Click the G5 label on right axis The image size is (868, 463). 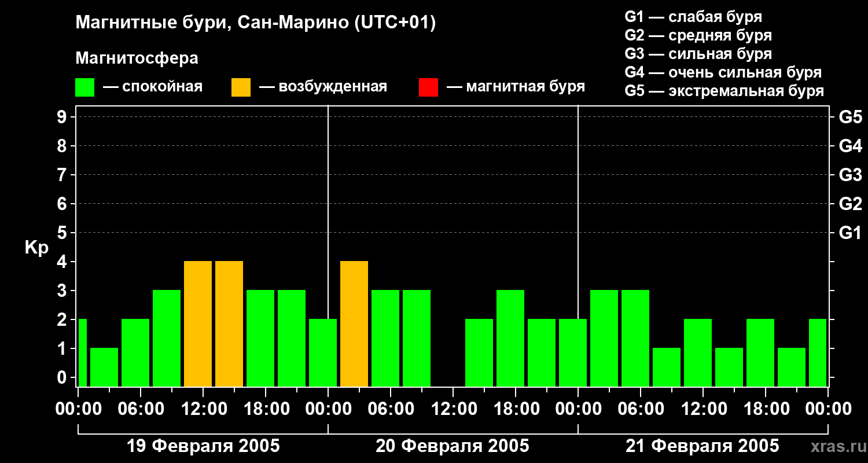[850, 117]
